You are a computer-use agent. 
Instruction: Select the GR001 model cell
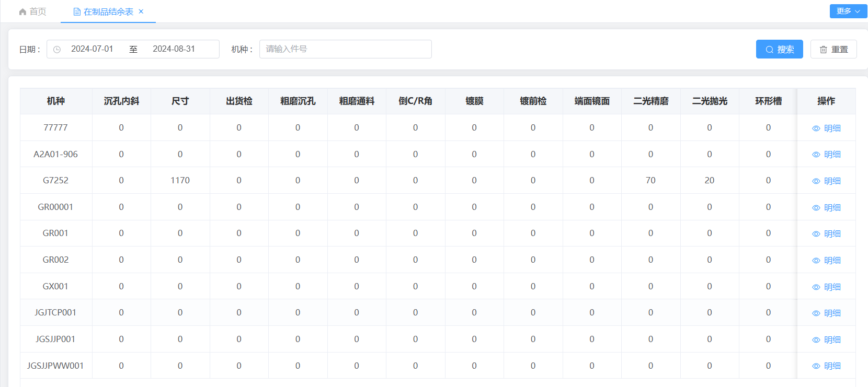[x=55, y=233]
